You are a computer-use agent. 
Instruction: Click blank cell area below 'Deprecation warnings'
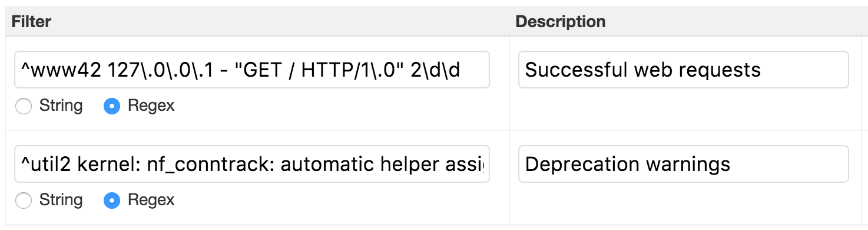click(x=683, y=203)
